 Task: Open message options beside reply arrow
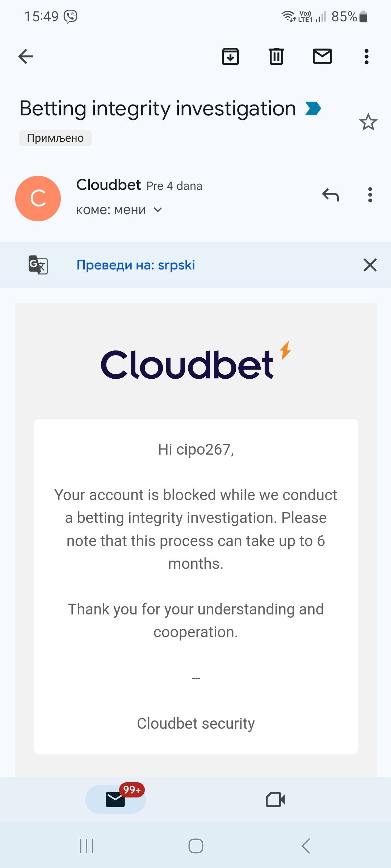point(370,195)
